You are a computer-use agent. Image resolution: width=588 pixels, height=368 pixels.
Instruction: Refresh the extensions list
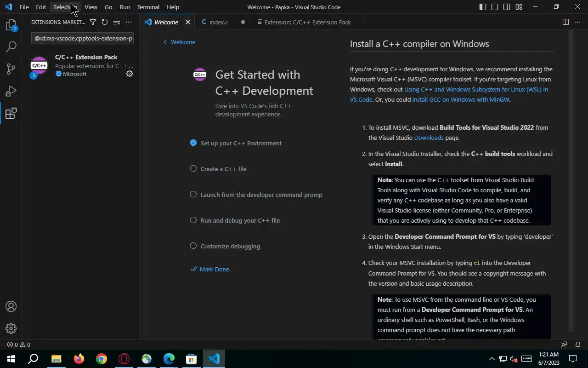[105, 22]
